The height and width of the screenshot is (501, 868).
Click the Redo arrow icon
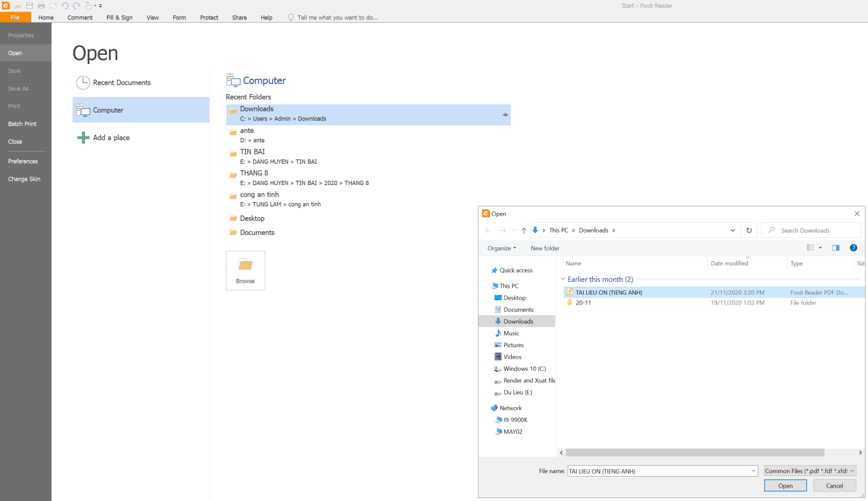(x=77, y=5)
